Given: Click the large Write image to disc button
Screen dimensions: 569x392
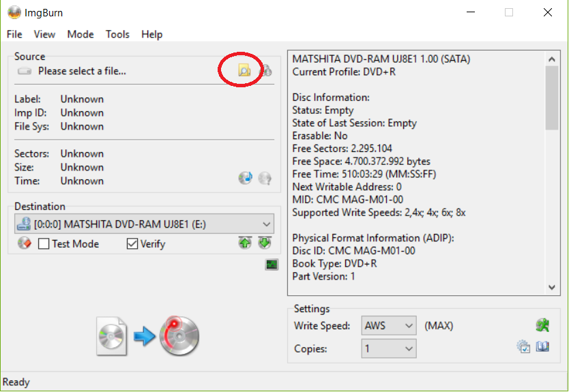Looking at the screenshot, I should coord(147,336).
